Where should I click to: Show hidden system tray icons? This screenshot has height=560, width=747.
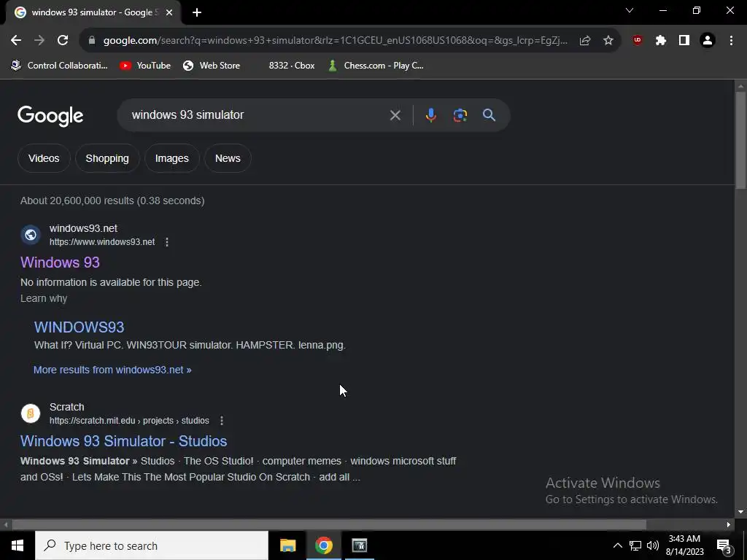click(617, 545)
